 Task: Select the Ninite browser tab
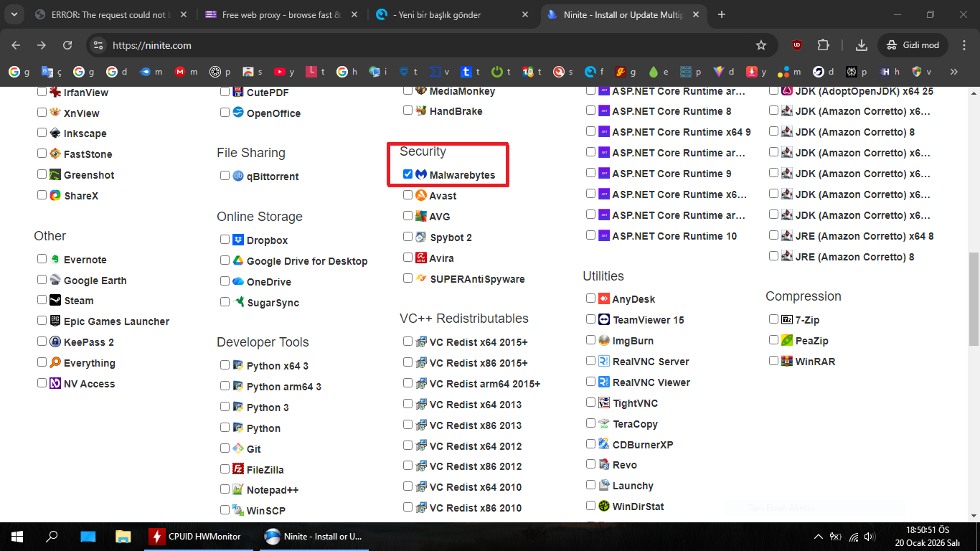(623, 15)
